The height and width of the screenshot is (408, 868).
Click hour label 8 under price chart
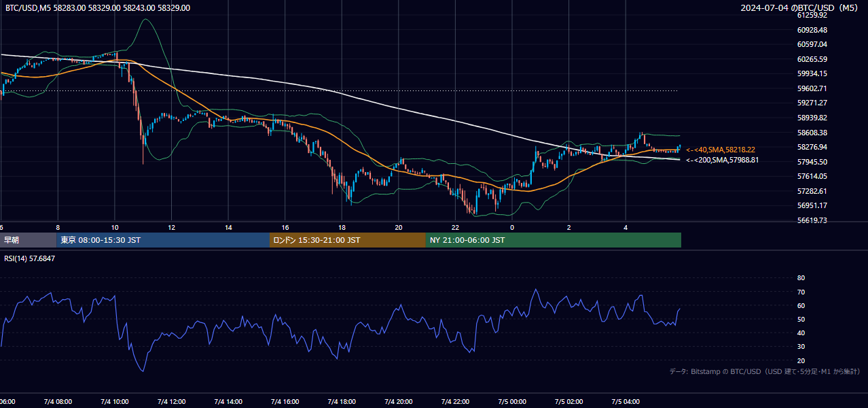(x=58, y=227)
